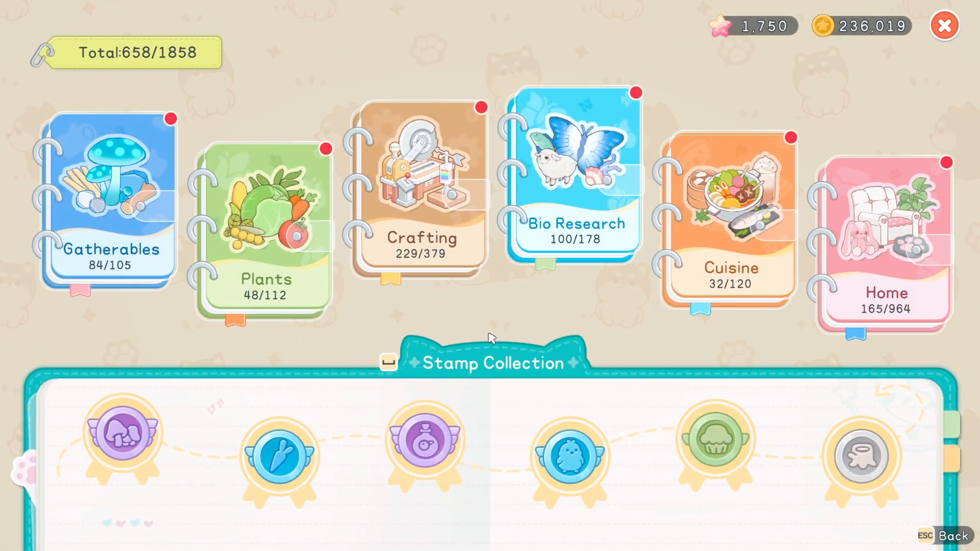Select the purple mushroom stamp badge
The image size is (980, 551).
pos(122,434)
